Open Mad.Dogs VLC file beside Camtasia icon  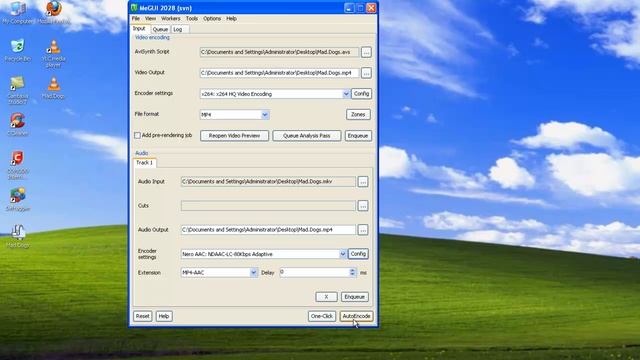(x=53, y=88)
